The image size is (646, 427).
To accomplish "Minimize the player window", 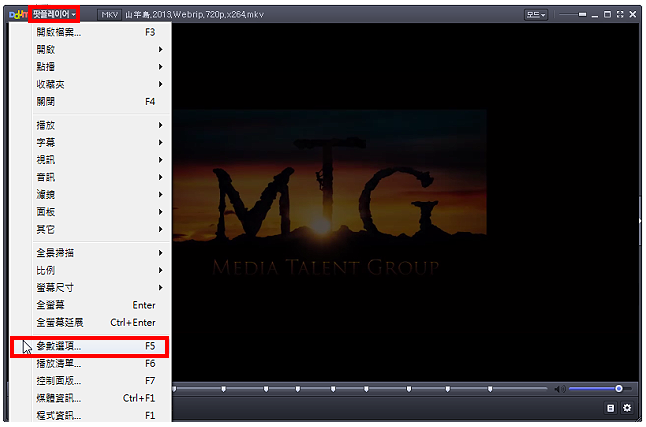I will pyautogui.click(x=595, y=15).
